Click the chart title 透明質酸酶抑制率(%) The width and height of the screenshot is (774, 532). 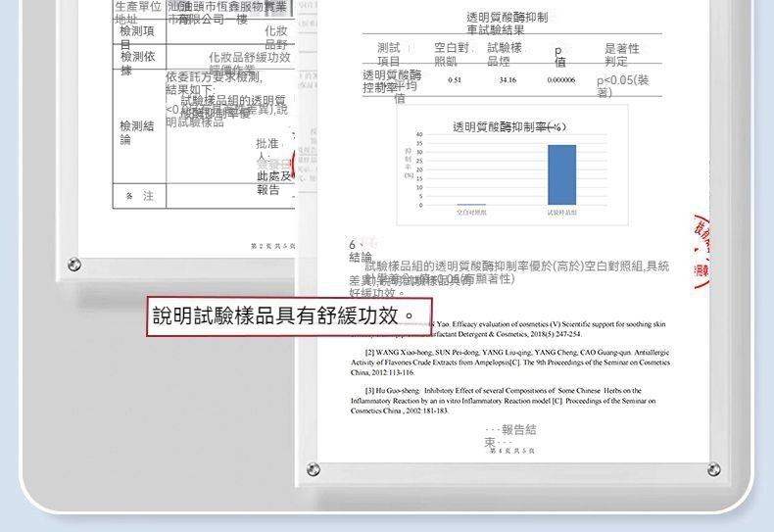click(x=508, y=127)
